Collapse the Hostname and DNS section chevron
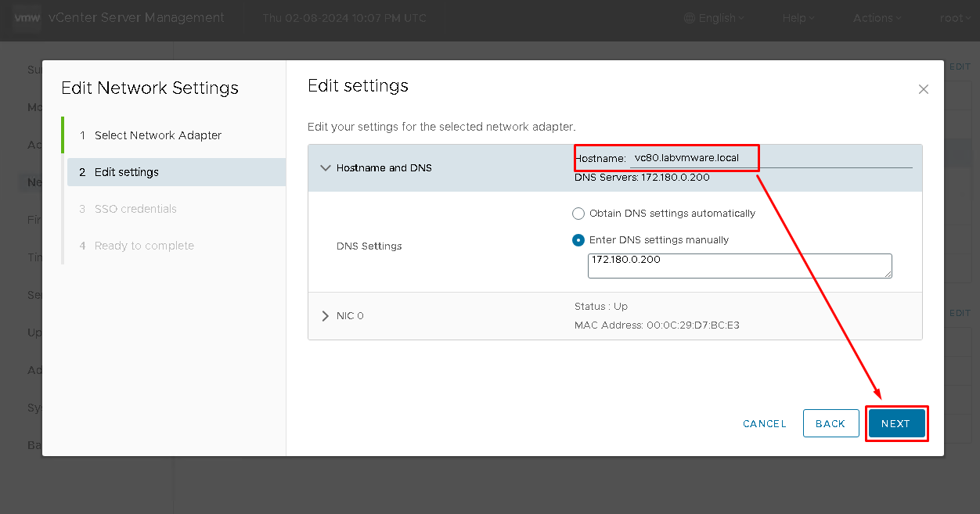980x514 pixels. tap(326, 167)
